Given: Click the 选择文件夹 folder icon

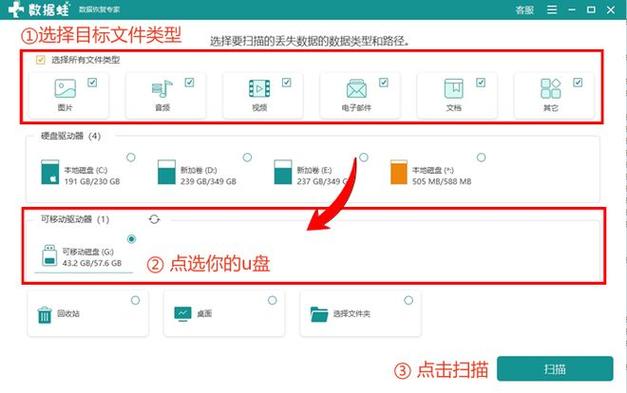Looking at the screenshot, I should pyautogui.click(x=319, y=314).
